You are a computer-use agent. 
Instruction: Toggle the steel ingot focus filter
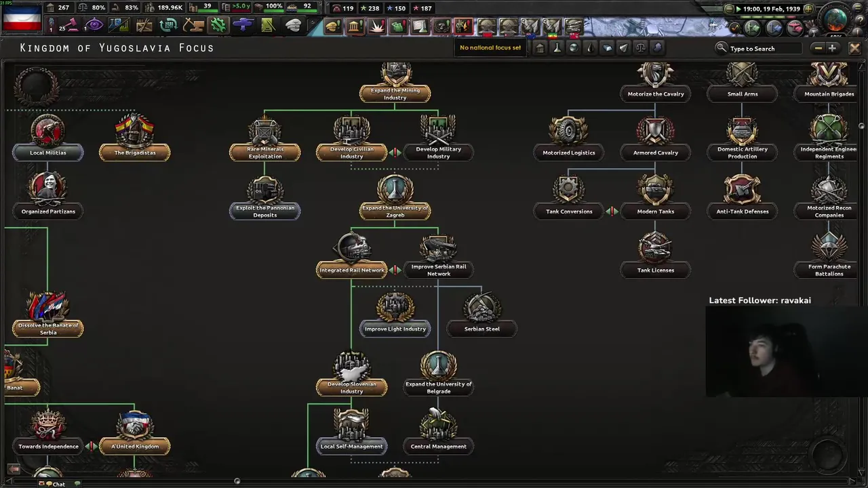pyautogui.click(x=607, y=47)
